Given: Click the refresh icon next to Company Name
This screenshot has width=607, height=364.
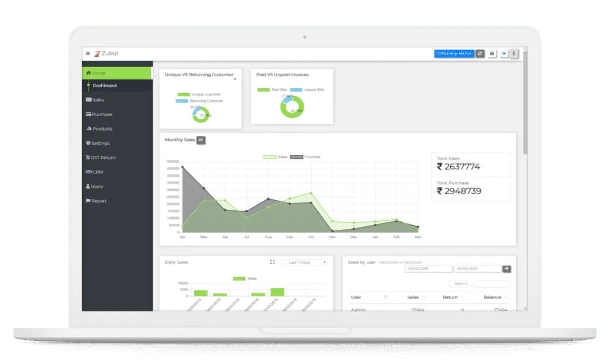Looking at the screenshot, I should [x=480, y=53].
